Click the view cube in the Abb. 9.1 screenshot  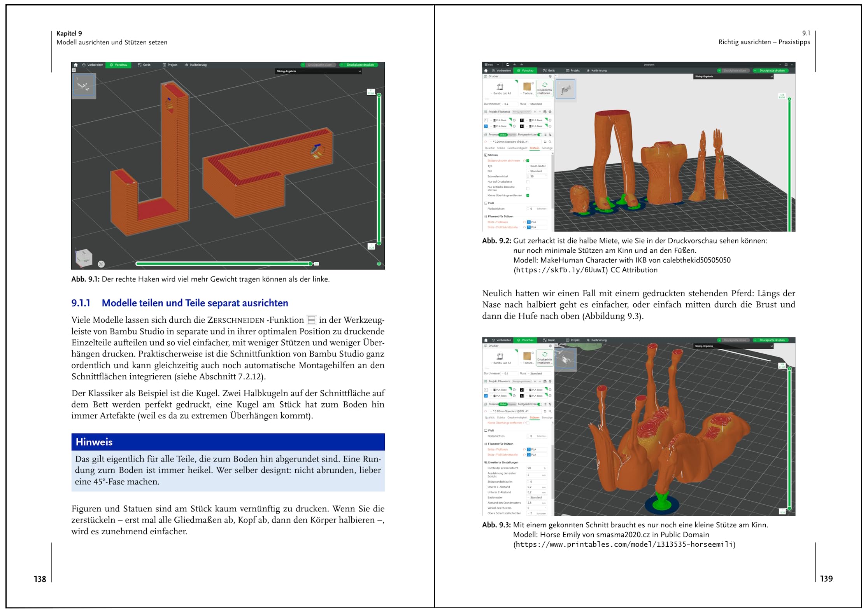84,257
